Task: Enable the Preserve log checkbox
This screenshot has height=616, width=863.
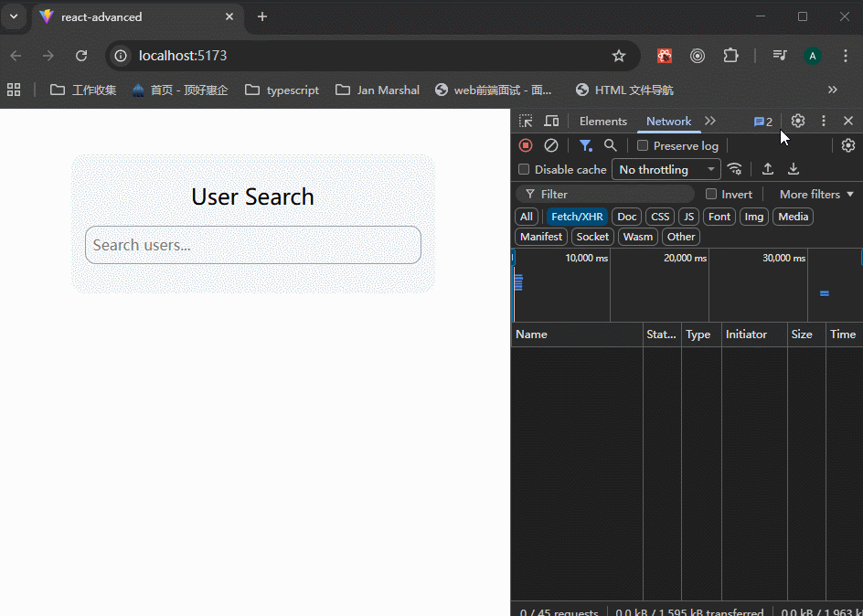Action: click(643, 145)
